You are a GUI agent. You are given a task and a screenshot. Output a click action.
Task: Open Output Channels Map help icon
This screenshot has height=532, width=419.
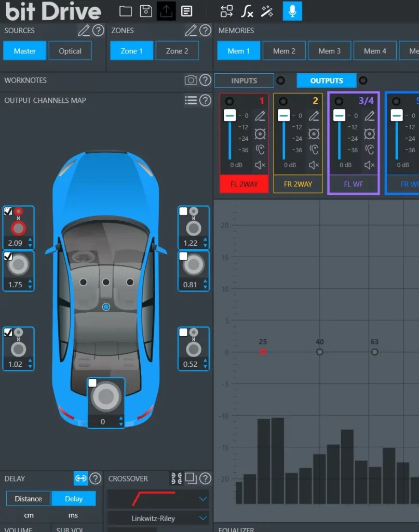(206, 100)
